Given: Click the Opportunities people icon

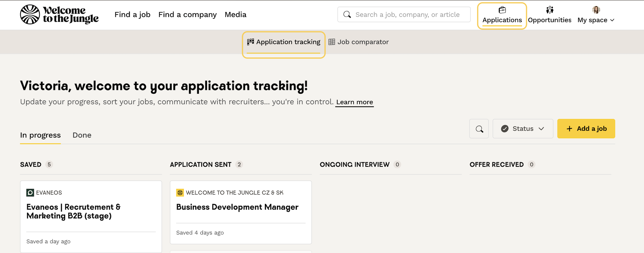Looking at the screenshot, I should click(x=549, y=10).
